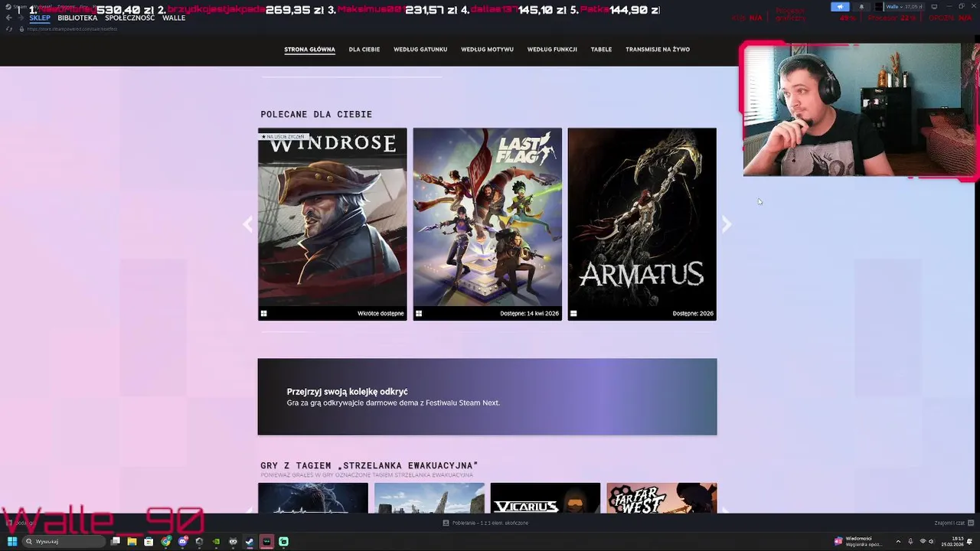Open Windows notification center bell
This screenshot has height=551, width=980.
tap(969, 541)
